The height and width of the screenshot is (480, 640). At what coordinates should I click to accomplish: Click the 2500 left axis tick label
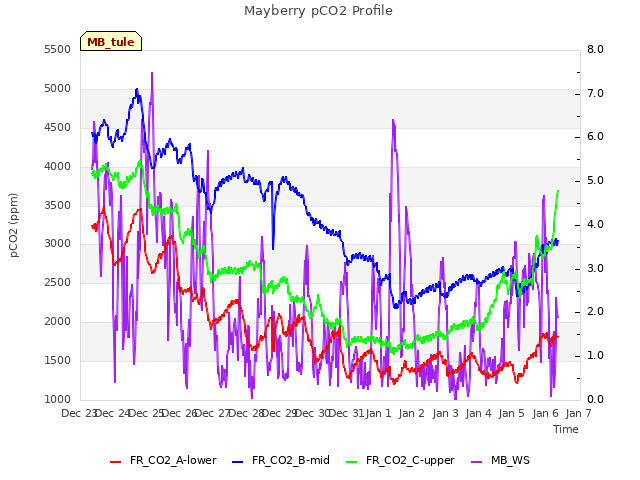(x=58, y=282)
